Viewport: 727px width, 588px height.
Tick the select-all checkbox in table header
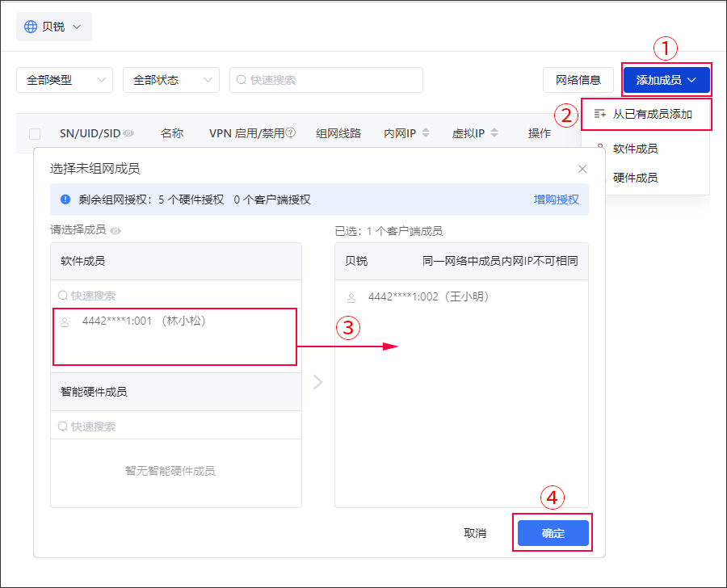(34, 134)
